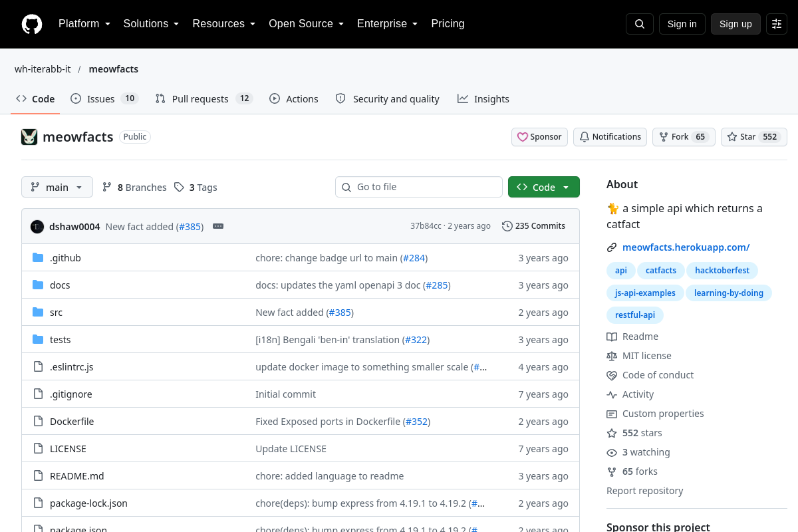Open the appearance settings sliders icon

point(777,24)
